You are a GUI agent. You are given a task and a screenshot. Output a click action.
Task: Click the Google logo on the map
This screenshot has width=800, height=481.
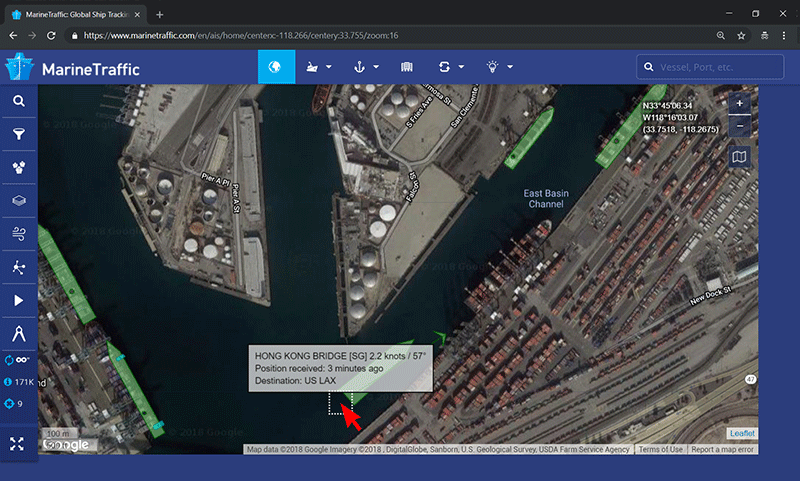click(66, 445)
